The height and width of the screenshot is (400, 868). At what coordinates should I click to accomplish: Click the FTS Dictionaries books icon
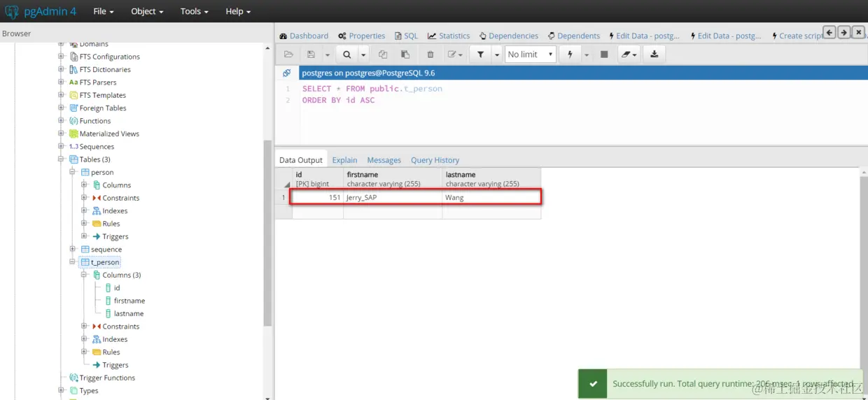[73, 69]
